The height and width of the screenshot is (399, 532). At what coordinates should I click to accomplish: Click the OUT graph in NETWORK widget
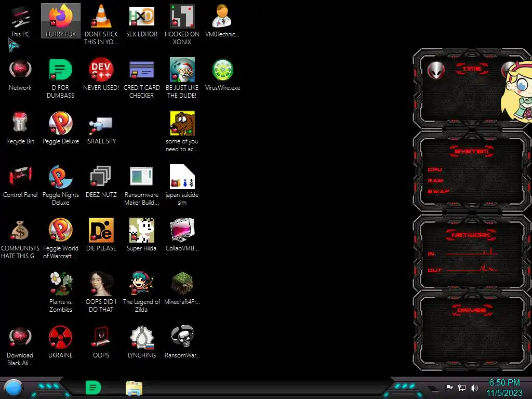pos(472,269)
